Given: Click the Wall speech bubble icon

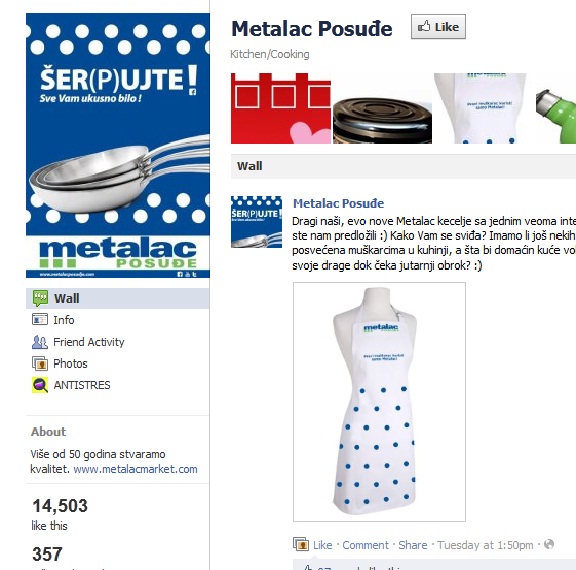Looking at the screenshot, I should point(40,298).
